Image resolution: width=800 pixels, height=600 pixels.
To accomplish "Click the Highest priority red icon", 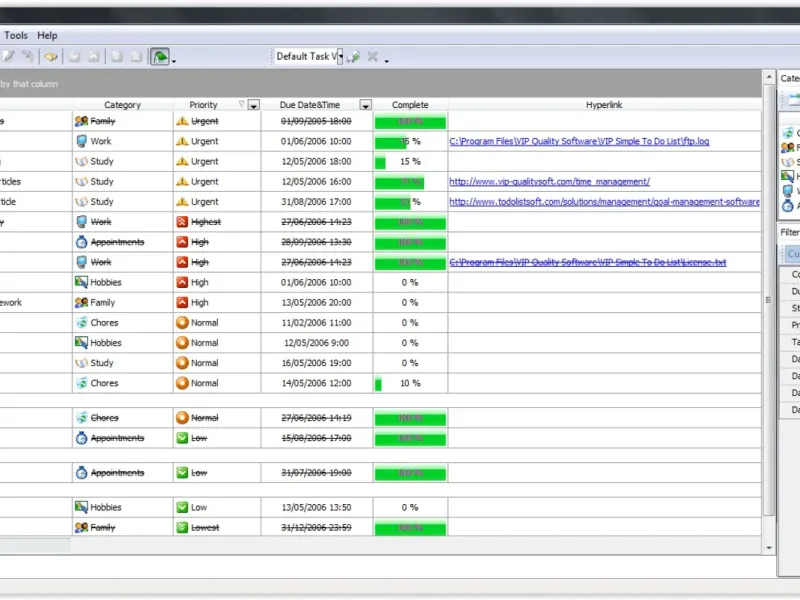I will coord(182,222).
